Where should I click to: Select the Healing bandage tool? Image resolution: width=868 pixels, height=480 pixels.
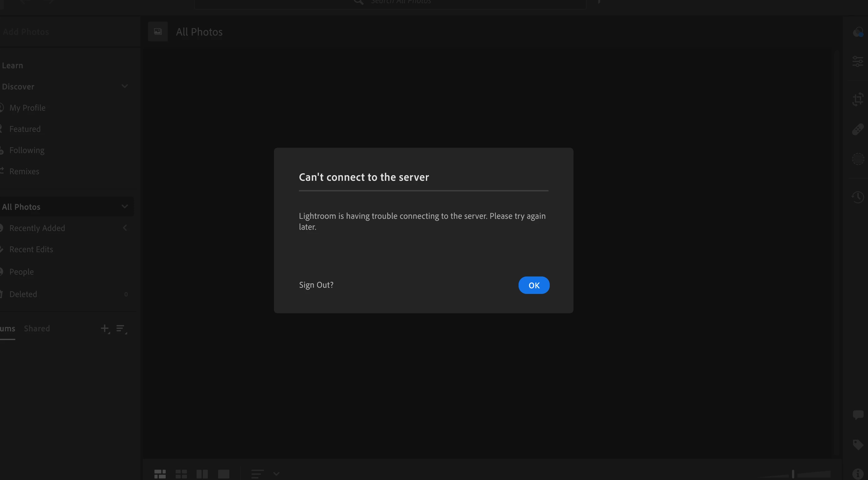pos(858,129)
